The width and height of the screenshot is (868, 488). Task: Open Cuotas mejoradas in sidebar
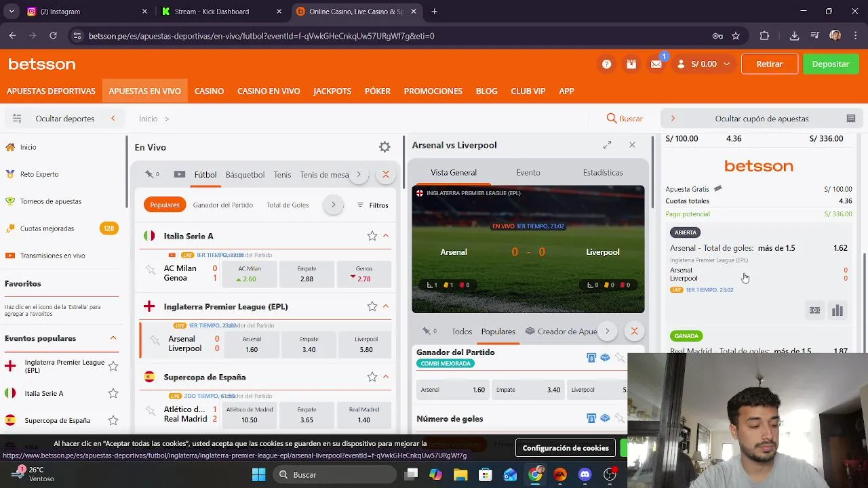point(47,228)
